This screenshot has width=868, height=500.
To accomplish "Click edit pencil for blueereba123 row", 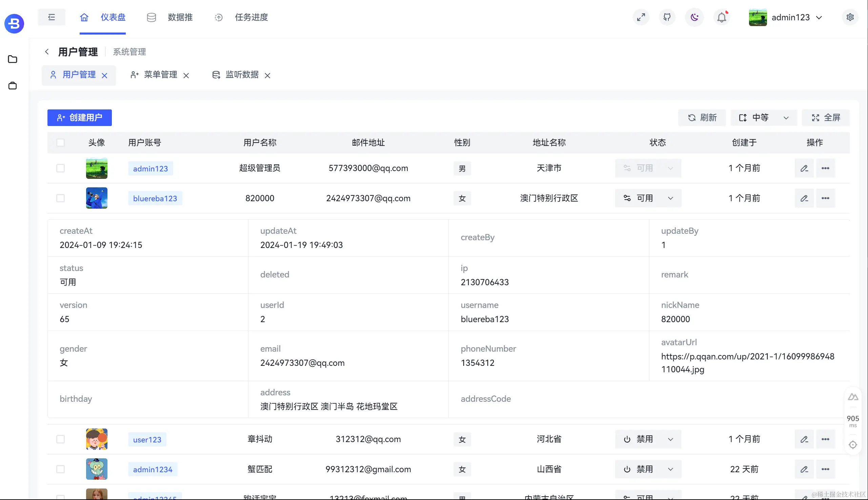I will tap(804, 198).
